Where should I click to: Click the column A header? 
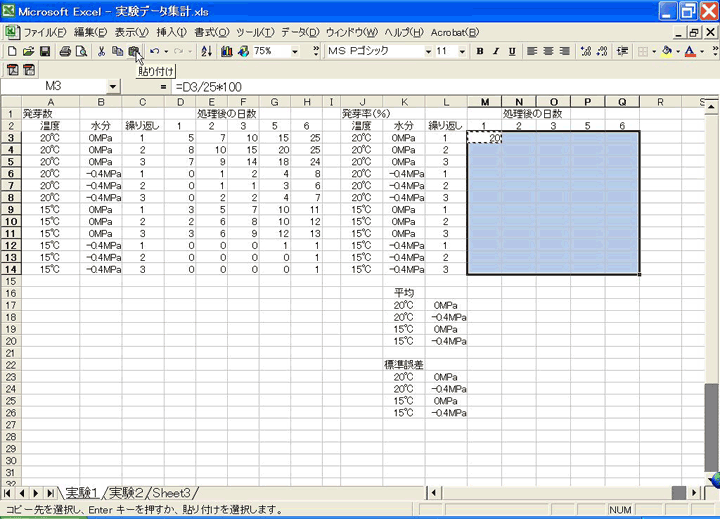pyautogui.click(x=51, y=102)
